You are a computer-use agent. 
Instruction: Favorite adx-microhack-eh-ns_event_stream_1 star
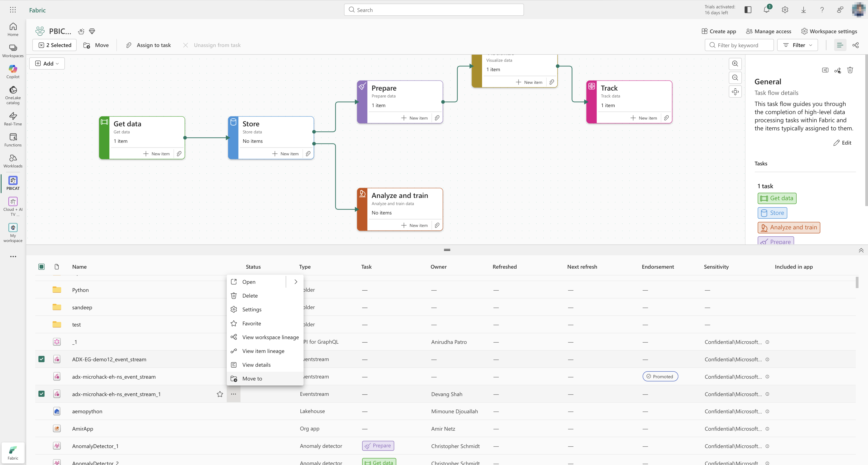point(220,394)
